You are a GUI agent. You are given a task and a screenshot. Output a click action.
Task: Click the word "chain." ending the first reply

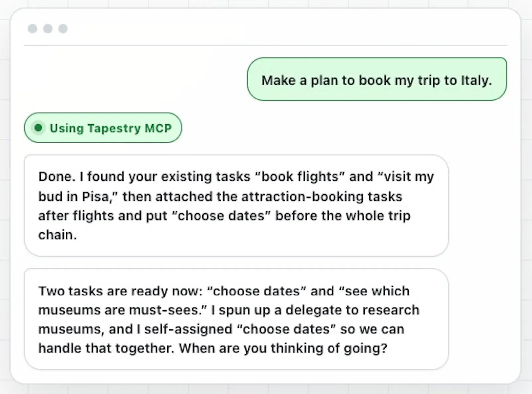[58, 235]
